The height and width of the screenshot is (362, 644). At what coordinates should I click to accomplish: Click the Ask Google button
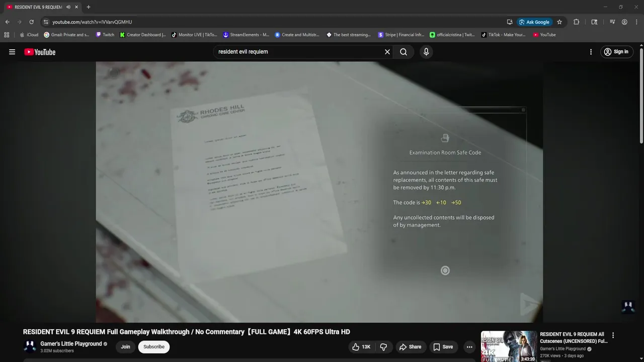tap(534, 22)
